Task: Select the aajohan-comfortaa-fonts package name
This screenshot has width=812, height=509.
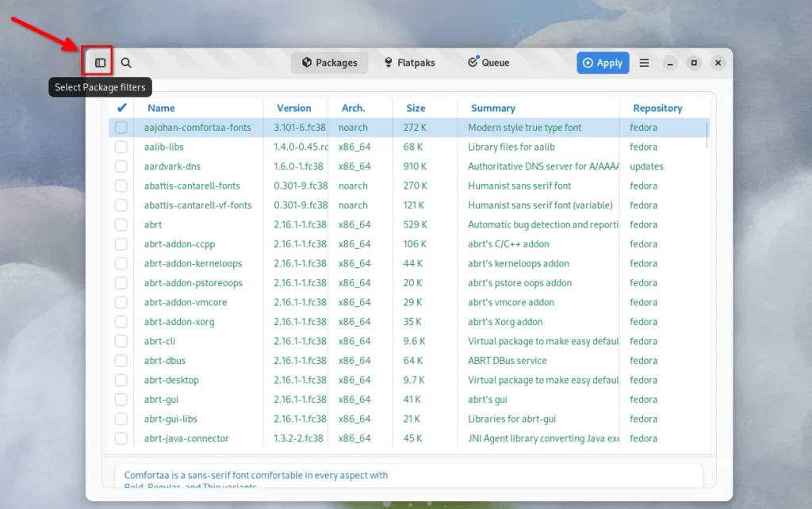Action: [197, 128]
